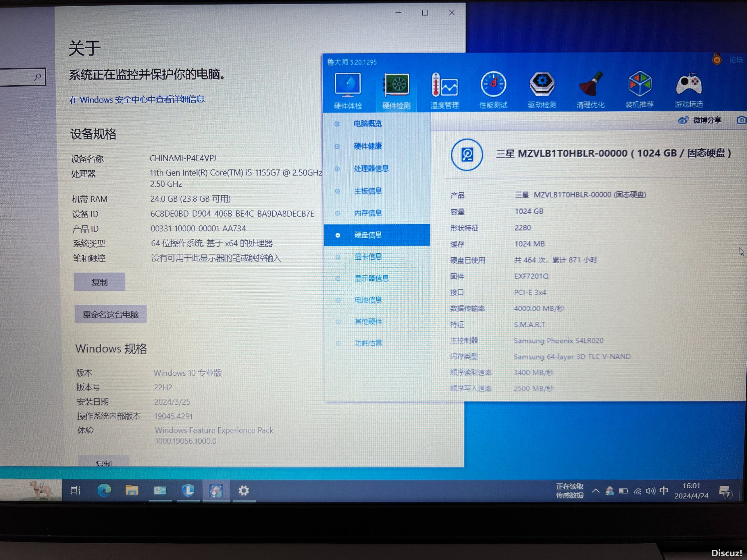Launch Microsoft Edge from taskbar
Screen dimensions: 747x560
[104, 490]
